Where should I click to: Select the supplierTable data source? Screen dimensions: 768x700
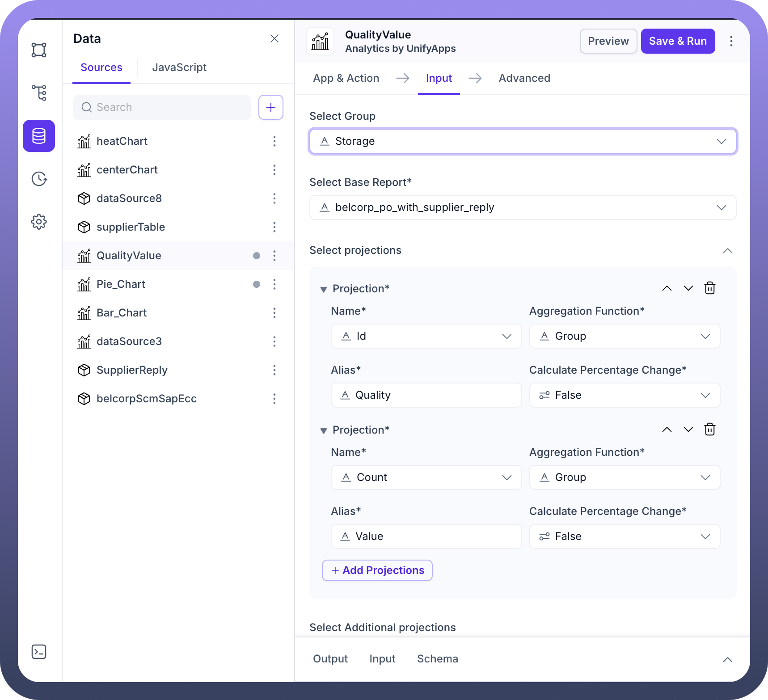click(178, 227)
